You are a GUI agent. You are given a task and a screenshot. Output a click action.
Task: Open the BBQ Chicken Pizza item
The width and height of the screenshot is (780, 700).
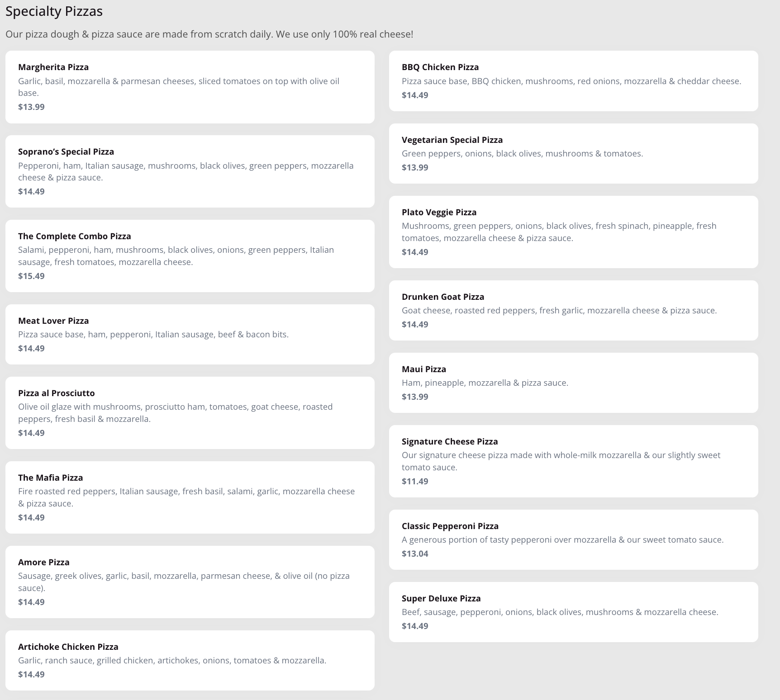click(573, 81)
